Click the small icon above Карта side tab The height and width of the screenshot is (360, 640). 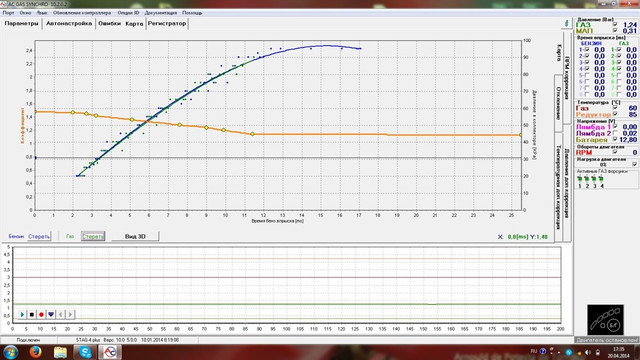click(567, 24)
